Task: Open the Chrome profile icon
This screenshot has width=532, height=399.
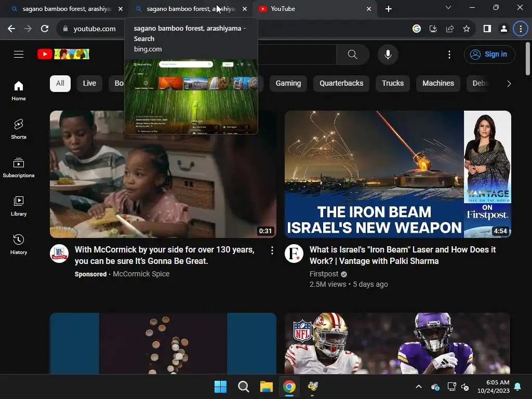Action: click(504, 29)
